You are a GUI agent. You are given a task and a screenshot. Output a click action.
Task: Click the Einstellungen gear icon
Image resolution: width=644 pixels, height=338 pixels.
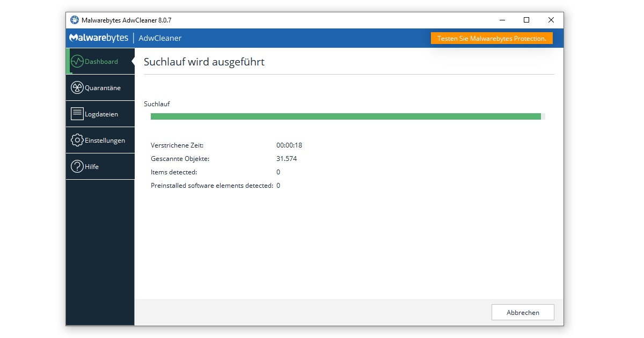coord(77,140)
